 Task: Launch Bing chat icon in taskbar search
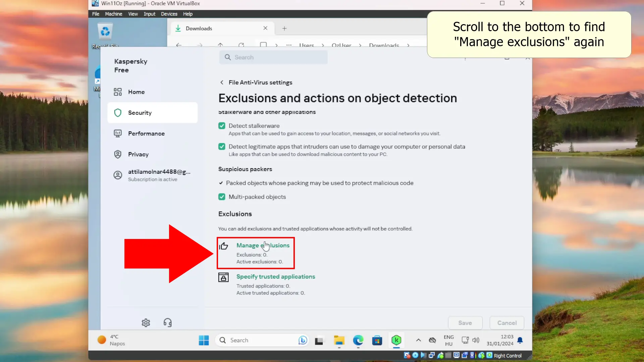click(303, 340)
